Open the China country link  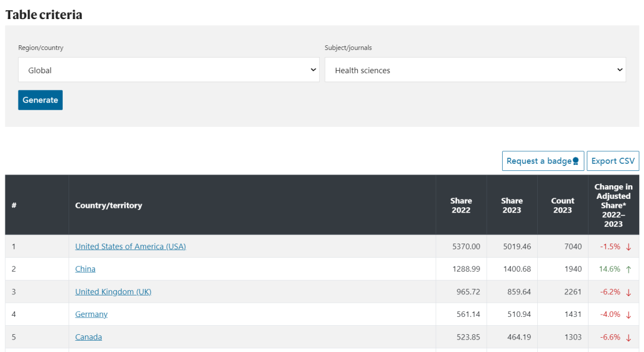(85, 269)
